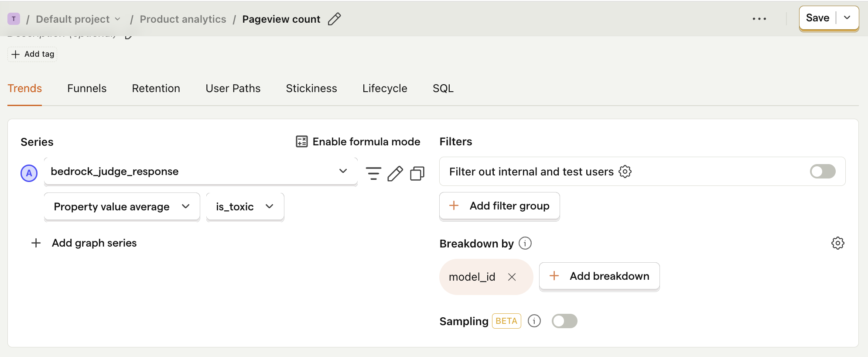This screenshot has width=868, height=357.
Task: Switch to the SQL tab
Action: pyautogui.click(x=443, y=89)
